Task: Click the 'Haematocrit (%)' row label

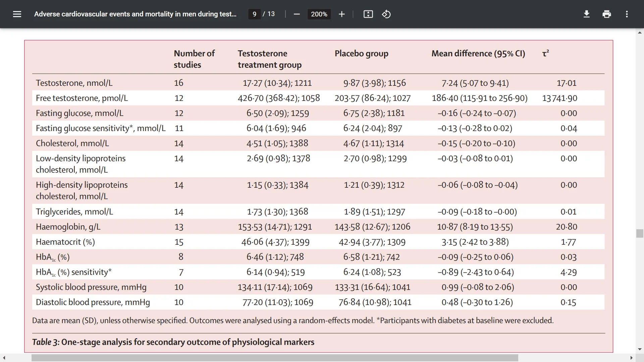Action: tap(65, 242)
